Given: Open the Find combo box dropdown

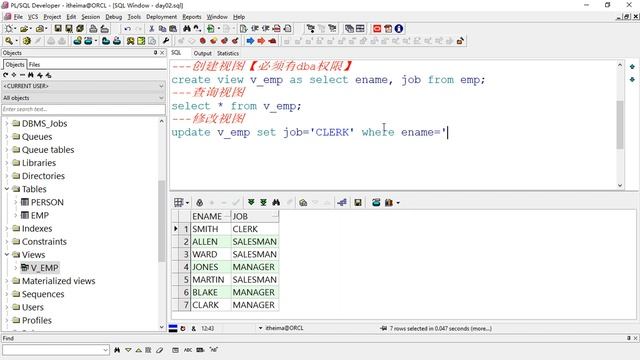Looking at the screenshot, I should click(x=105, y=350).
